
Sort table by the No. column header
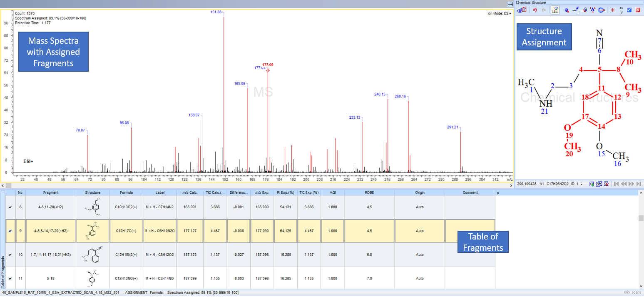pos(20,193)
